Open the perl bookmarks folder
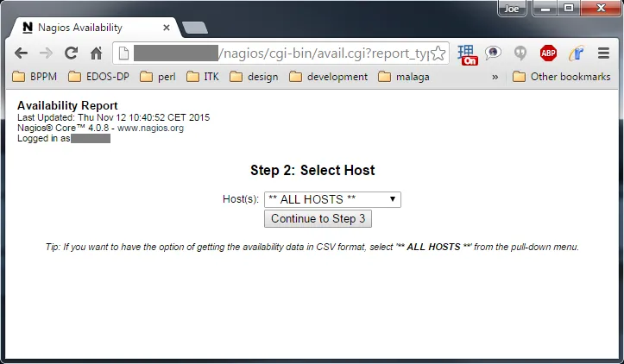The width and height of the screenshot is (624, 364). click(x=158, y=77)
